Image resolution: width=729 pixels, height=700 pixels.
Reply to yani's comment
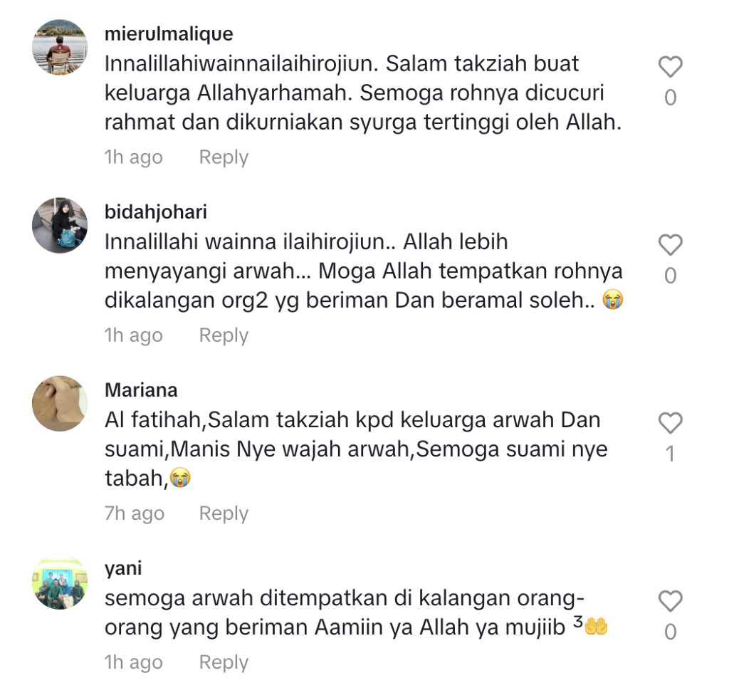(x=224, y=662)
